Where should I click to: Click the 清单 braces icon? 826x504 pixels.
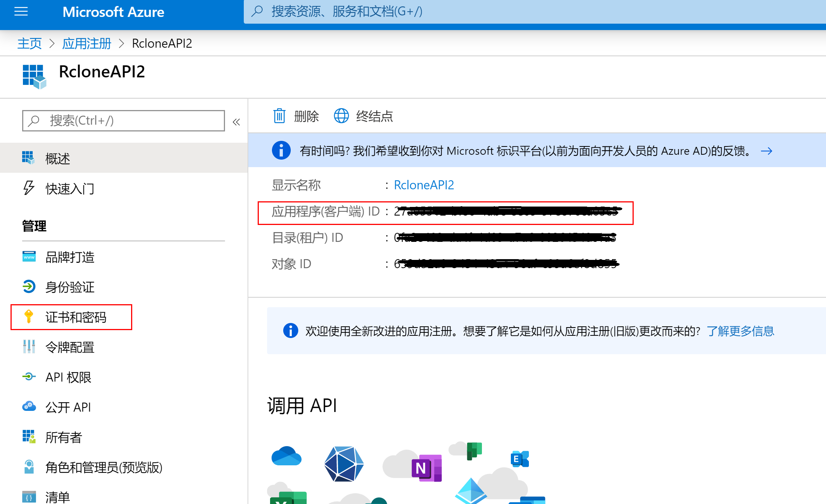(29, 497)
